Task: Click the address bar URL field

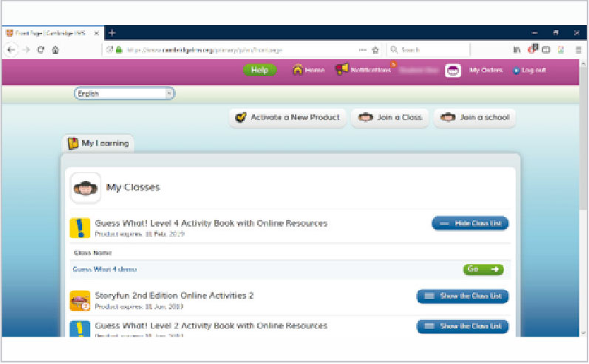Action: pyautogui.click(x=240, y=50)
